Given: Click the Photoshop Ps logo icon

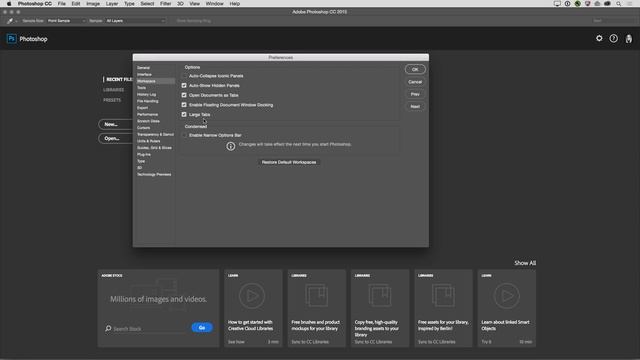Looking at the screenshot, I should [11, 39].
